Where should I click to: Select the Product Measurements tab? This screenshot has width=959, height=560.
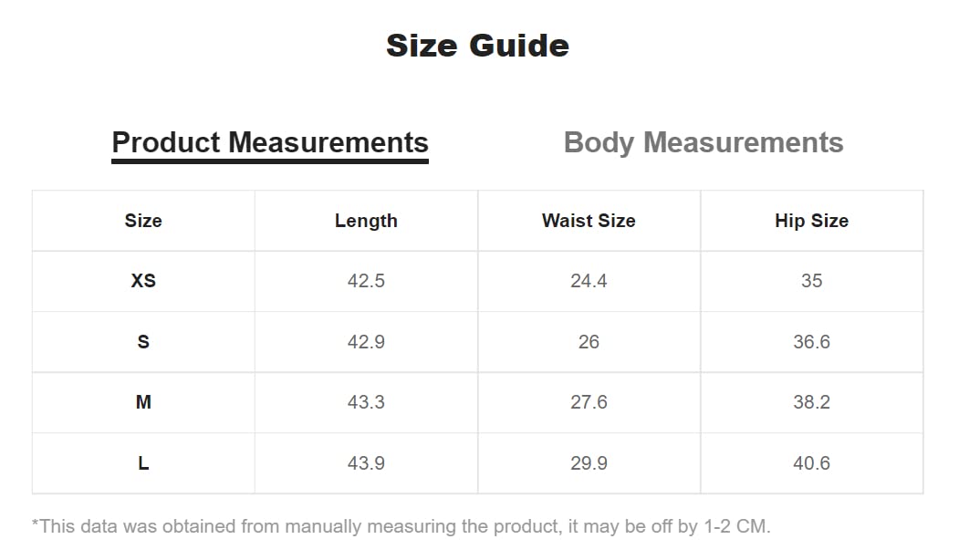(270, 143)
